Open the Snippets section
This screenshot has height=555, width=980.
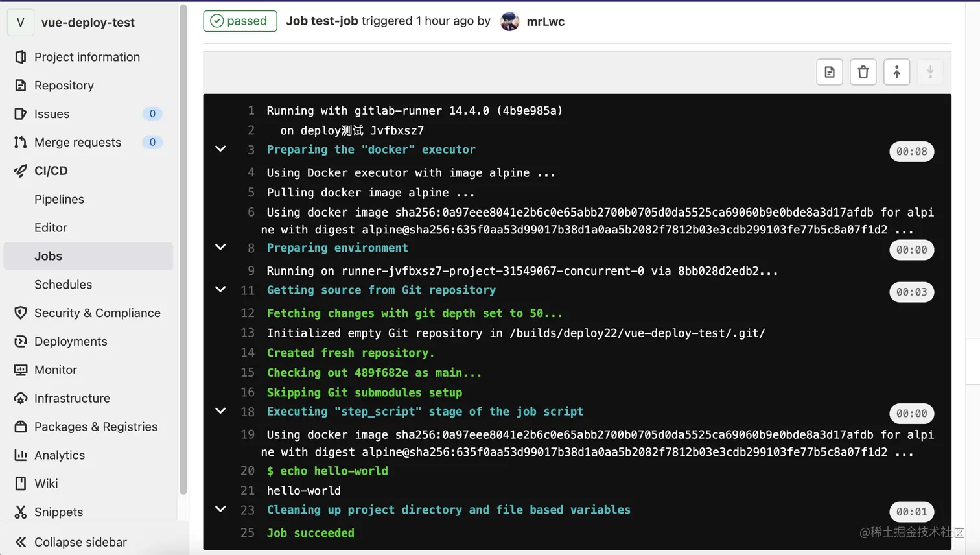56,512
